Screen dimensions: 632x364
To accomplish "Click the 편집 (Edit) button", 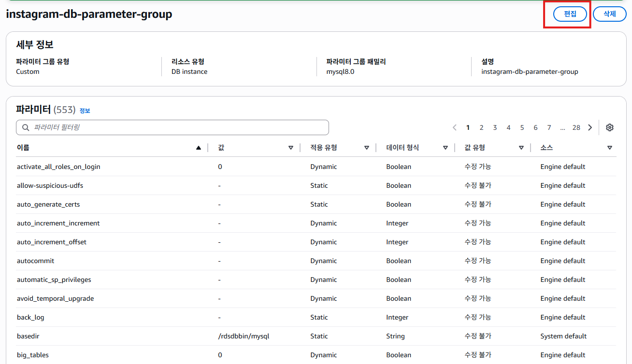I will [x=570, y=14].
